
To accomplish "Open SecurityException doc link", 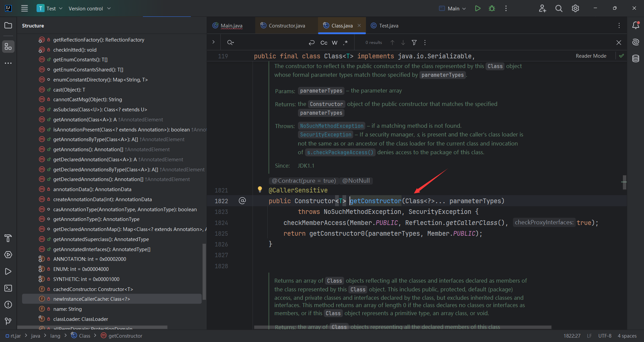I will tap(326, 134).
